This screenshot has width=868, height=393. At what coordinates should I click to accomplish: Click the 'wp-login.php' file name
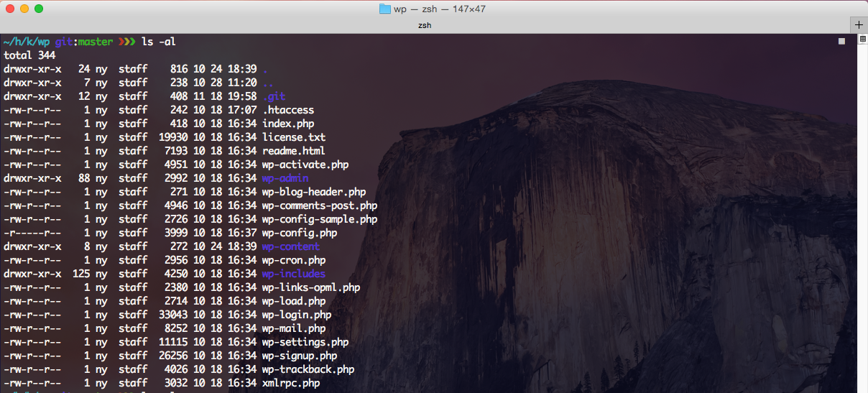click(297, 315)
